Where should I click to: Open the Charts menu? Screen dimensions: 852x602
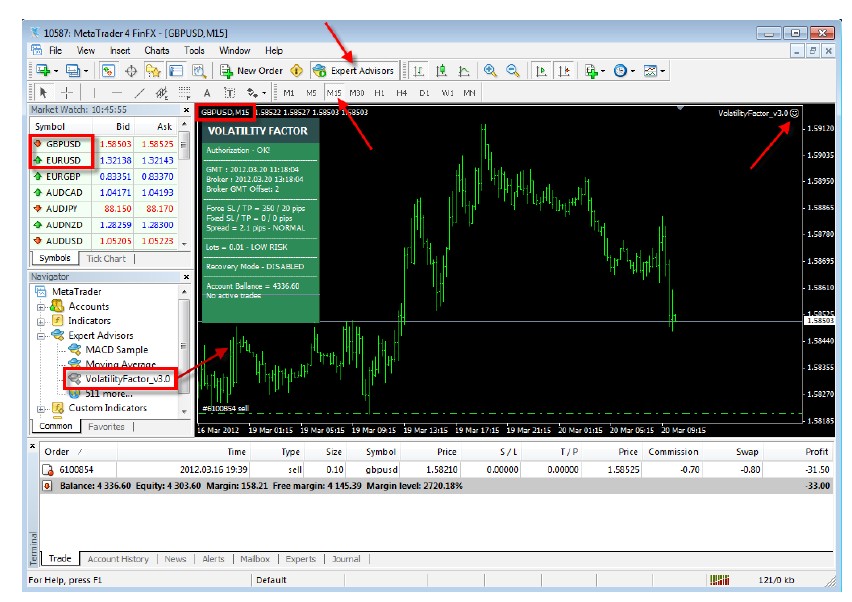click(x=156, y=51)
